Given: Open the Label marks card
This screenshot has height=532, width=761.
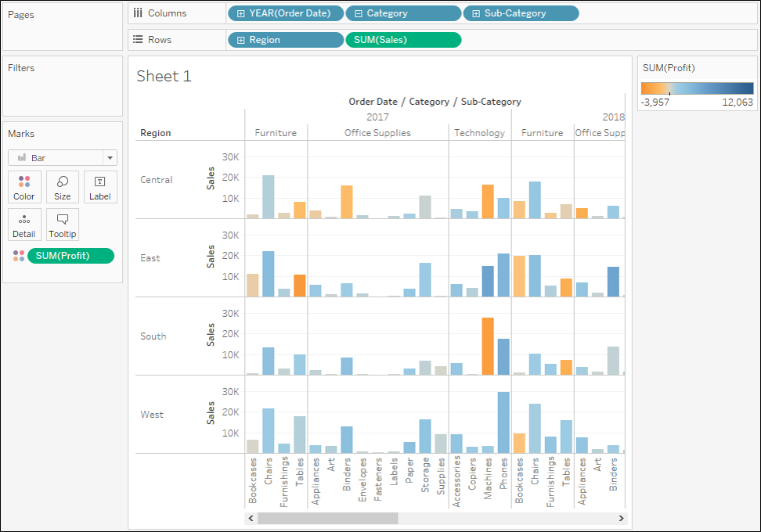Looking at the screenshot, I should pos(100,187).
